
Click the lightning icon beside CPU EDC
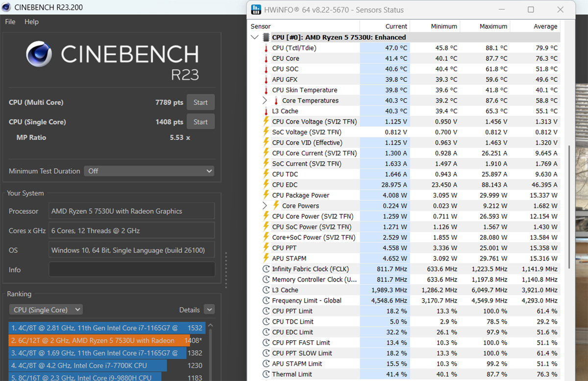click(x=266, y=185)
